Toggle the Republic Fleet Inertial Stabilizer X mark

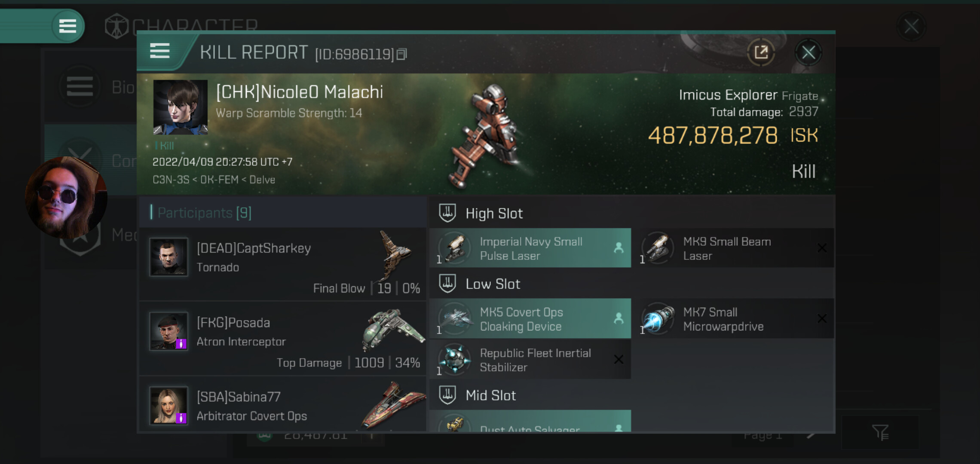point(619,359)
